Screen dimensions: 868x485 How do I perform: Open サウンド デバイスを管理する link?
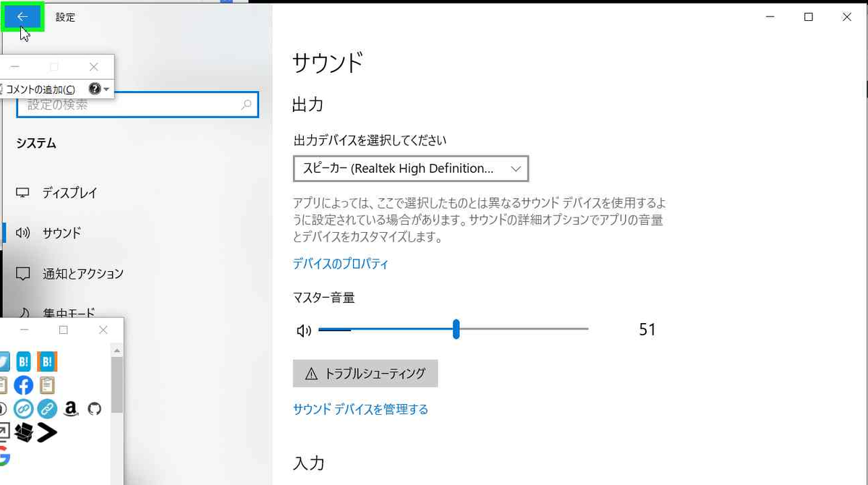point(359,409)
